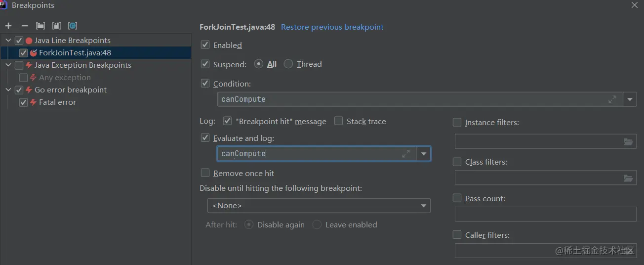
Task: Collapse Java Line Breakpoints tree node
Action: click(8, 41)
